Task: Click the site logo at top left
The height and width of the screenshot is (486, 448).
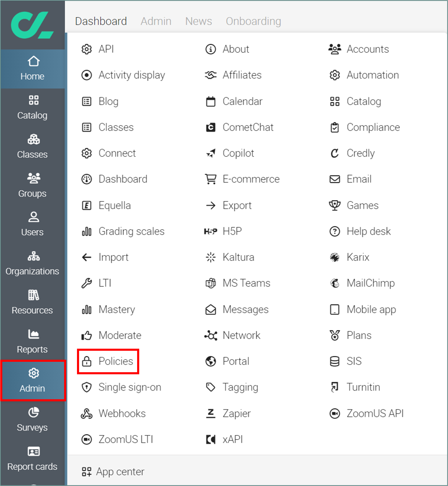Action: [32, 25]
